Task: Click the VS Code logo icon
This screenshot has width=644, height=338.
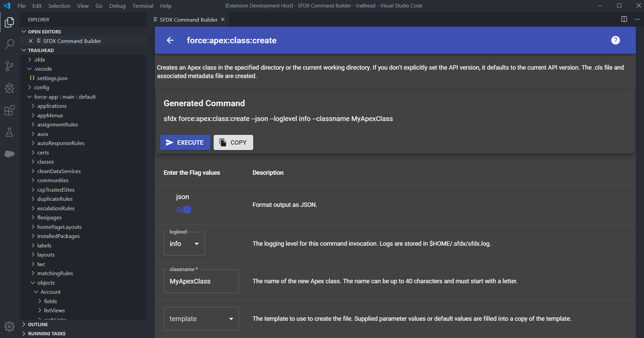Action: pos(7,6)
